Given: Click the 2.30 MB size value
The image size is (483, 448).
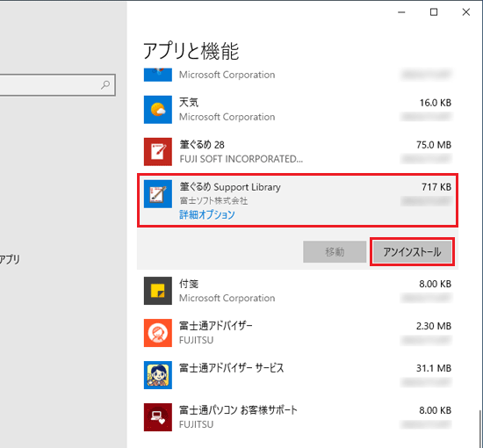Looking at the screenshot, I should (434, 326).
